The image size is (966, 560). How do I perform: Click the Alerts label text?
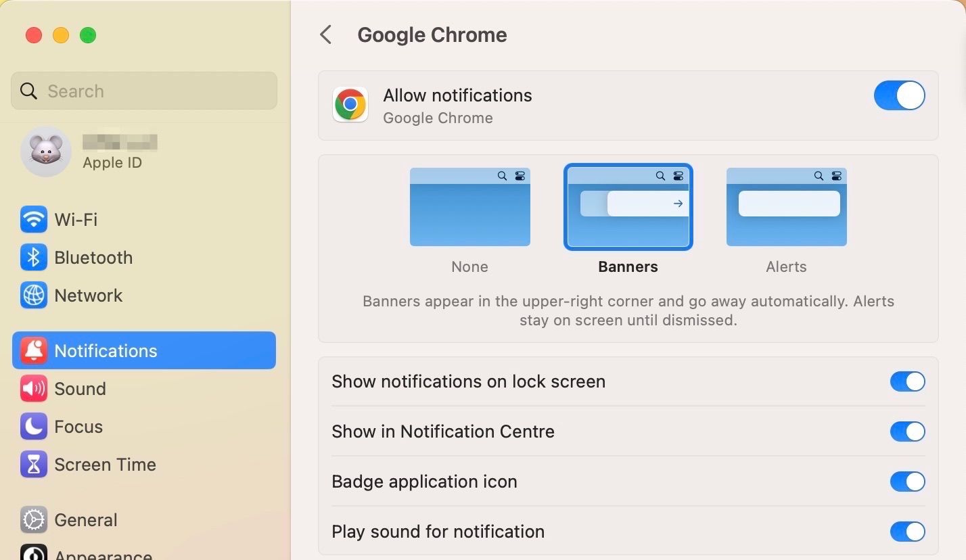(x=787, y=266)
